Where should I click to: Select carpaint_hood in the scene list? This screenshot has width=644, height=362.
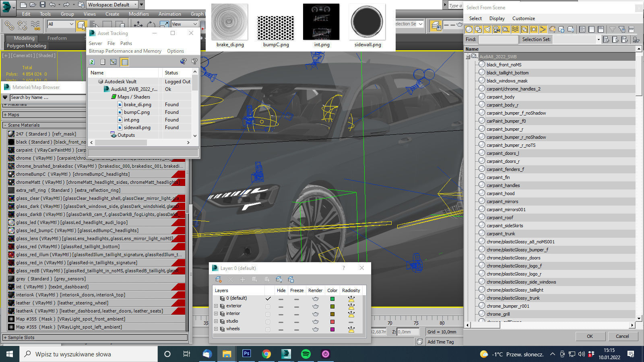coord(500,193)
